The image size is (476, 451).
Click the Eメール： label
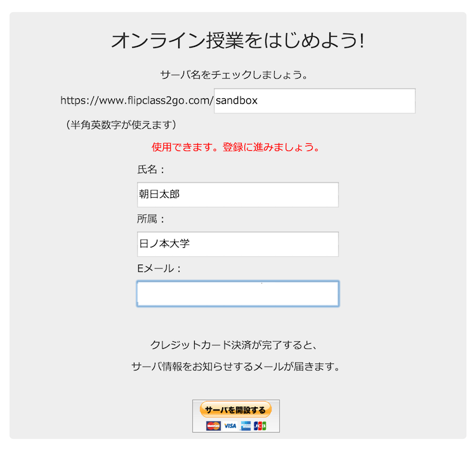pyautogui.click(x=159, y=268)
